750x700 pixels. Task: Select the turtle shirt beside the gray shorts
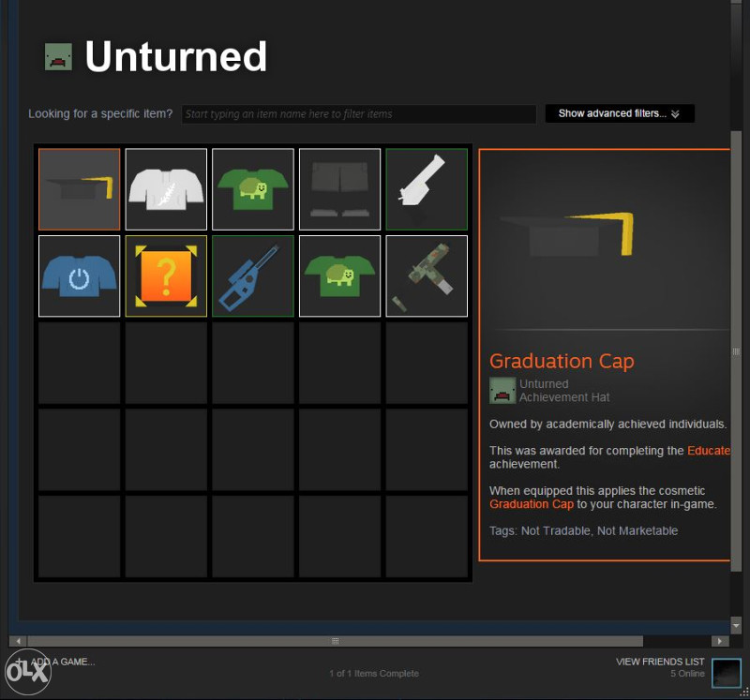(x=253, y=189)
